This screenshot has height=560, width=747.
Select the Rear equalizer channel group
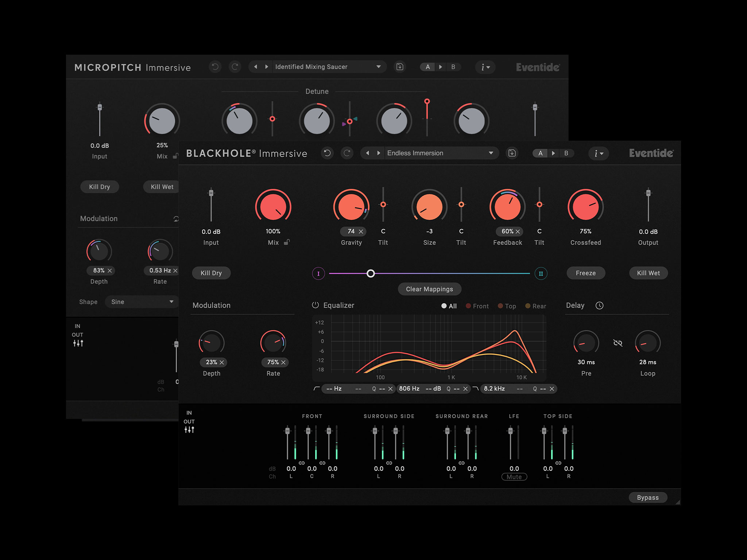pos(535,306)
